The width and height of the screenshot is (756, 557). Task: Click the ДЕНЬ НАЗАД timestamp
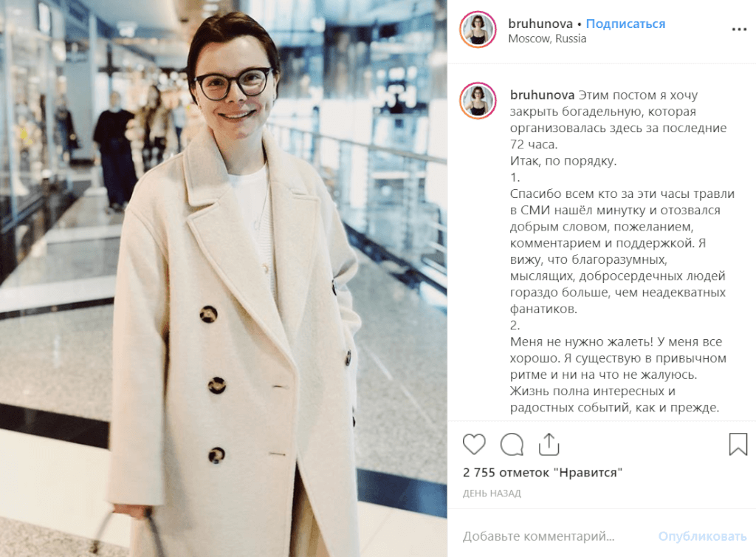point(492,493)
